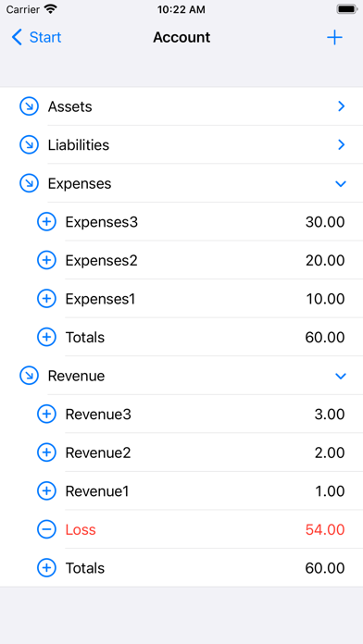Tap the plus circle next to Expenses3

point(46,222)
